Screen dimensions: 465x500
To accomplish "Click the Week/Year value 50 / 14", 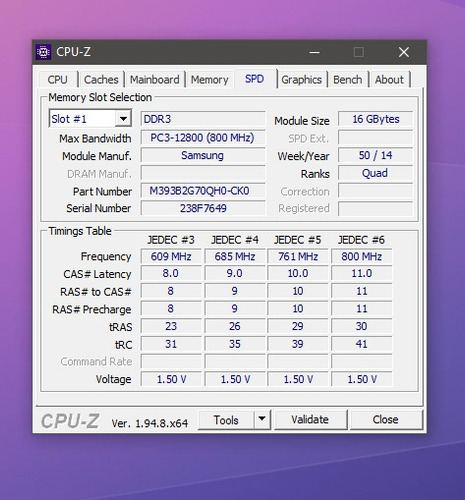I will tap(376, 155).
